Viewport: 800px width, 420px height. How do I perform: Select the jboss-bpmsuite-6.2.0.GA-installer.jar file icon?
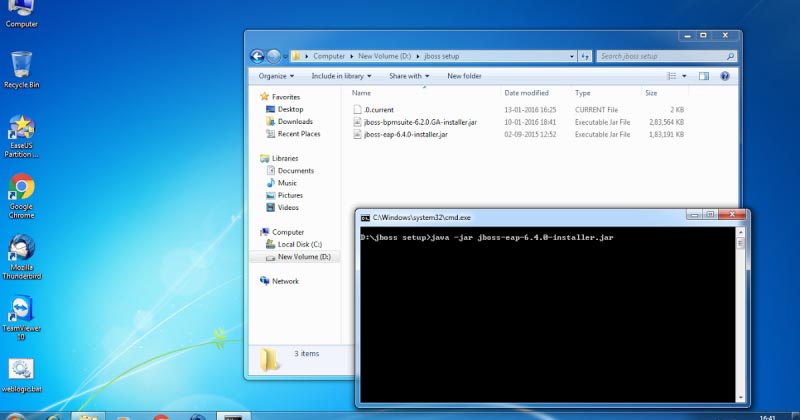(x=357, y=122)
